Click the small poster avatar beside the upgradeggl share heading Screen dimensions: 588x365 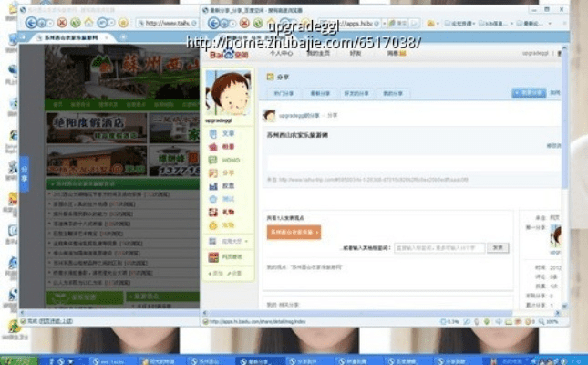click(269, 116)
